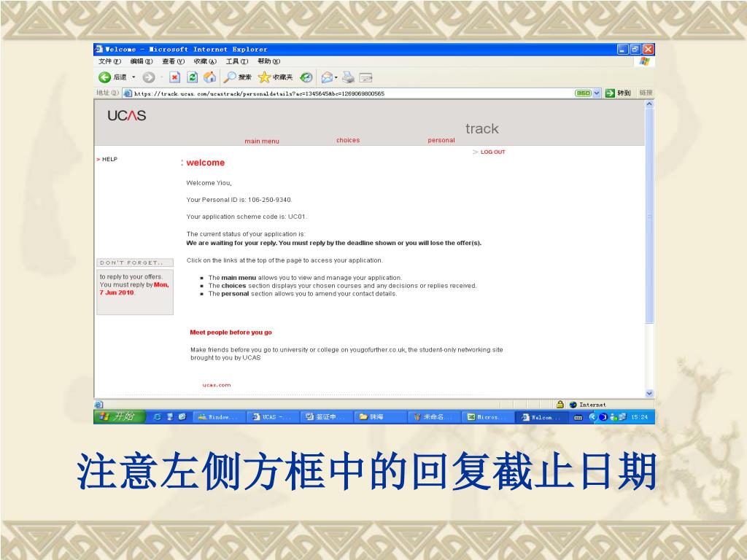Switch to UCAS taskbar window button
The image size is (747, 560).
click(x=273, y=416)
